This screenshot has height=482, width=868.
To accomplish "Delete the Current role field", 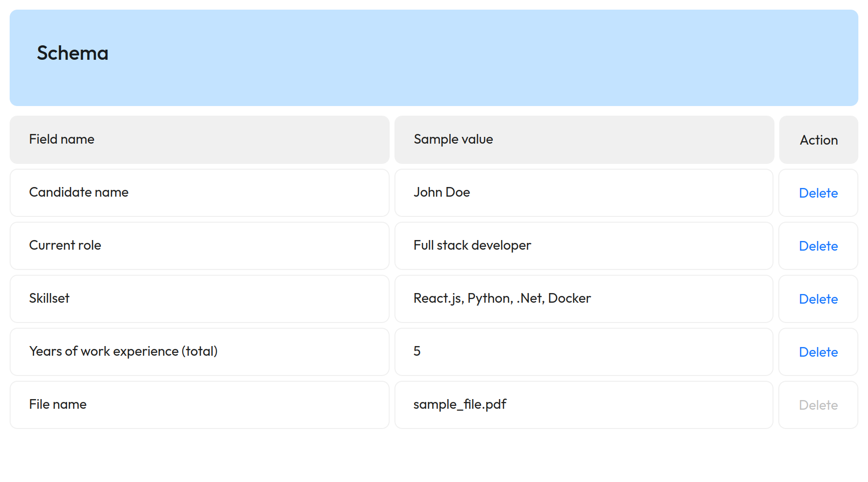I will click(x=818, y=246).
